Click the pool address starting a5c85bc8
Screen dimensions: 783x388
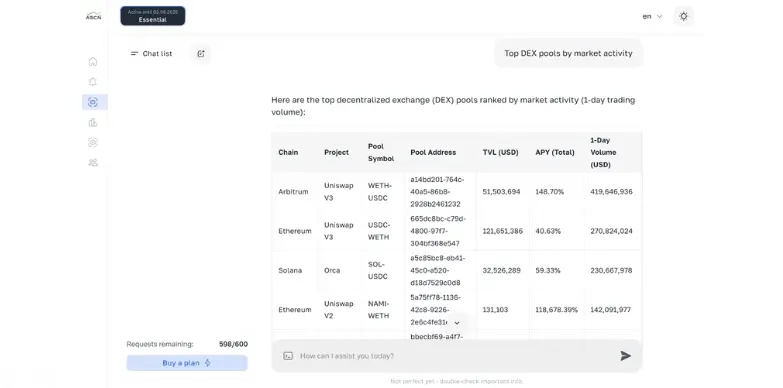point(438,271)
